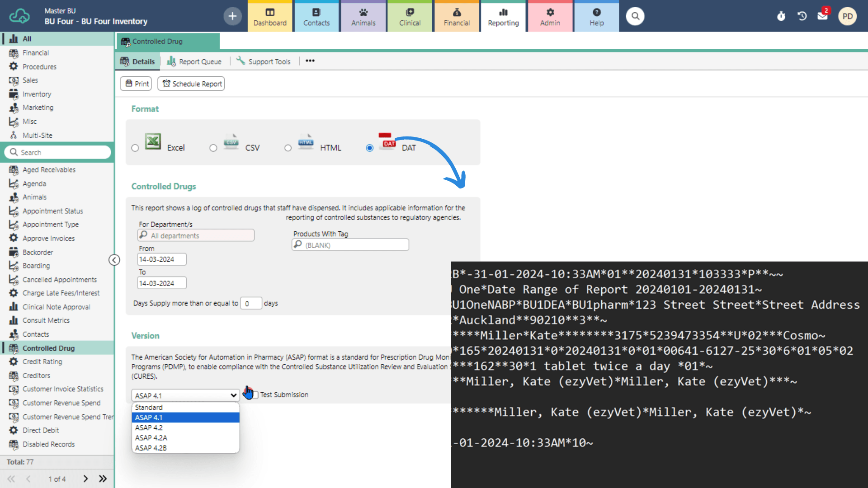Click the Print button
This screenshot has height=488, width=868.
[136, 84]
